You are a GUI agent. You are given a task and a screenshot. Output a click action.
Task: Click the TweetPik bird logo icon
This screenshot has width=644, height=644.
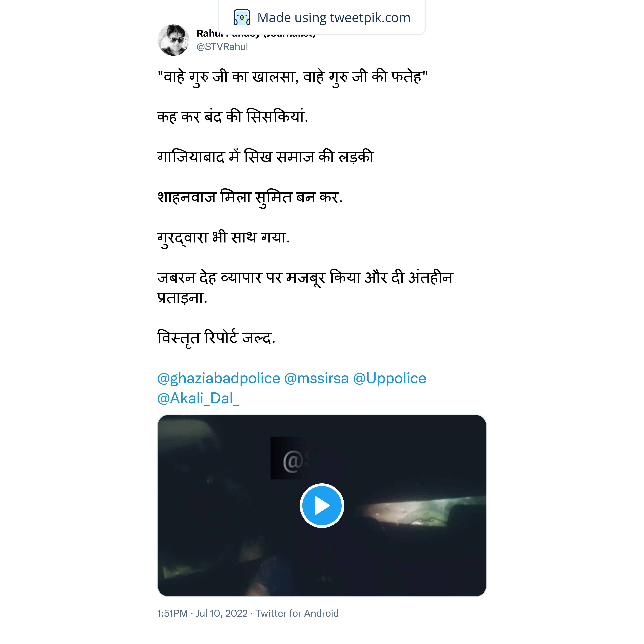pyautogui.click(x=242, y=18)
